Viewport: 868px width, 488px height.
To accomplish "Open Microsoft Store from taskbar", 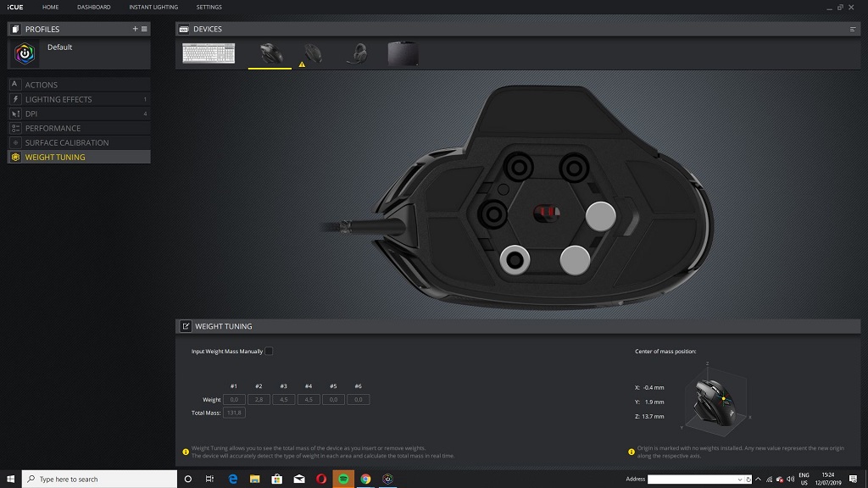I will [277, 480].
